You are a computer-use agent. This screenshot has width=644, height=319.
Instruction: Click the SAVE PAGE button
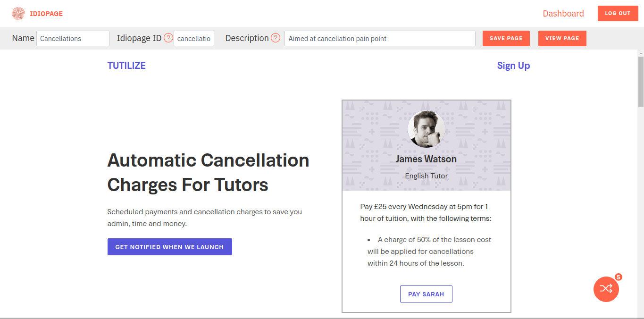(x=506, y=39)
